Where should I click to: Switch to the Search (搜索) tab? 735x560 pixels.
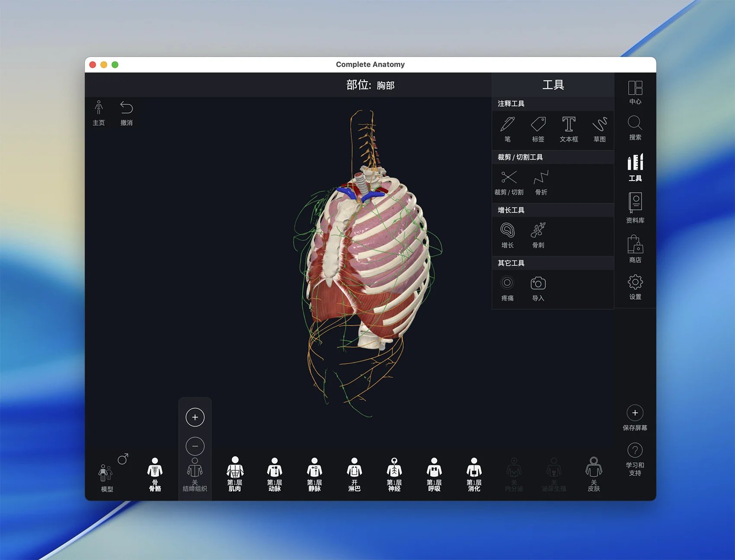click(x=635, y=128)
